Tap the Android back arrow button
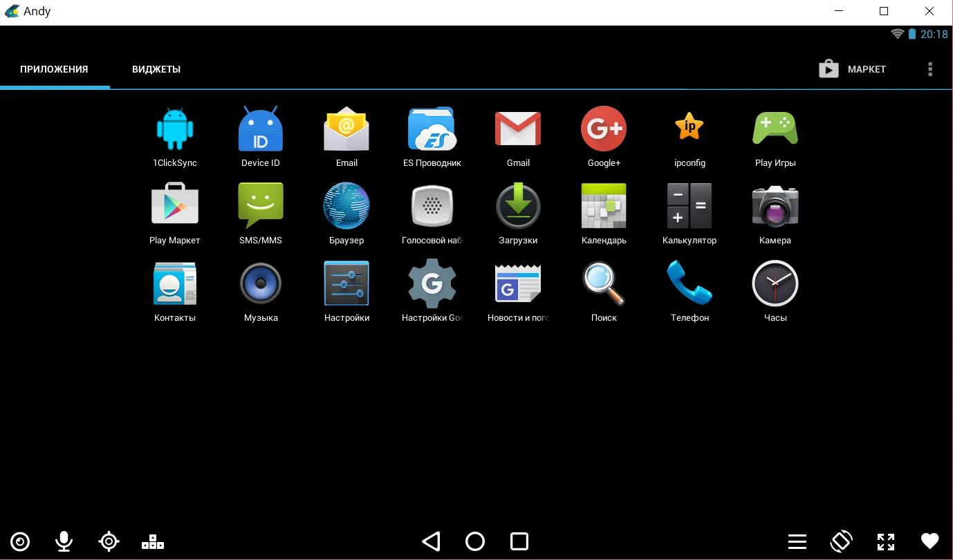Viewport: 953px width, 560px height. (431, 541)
